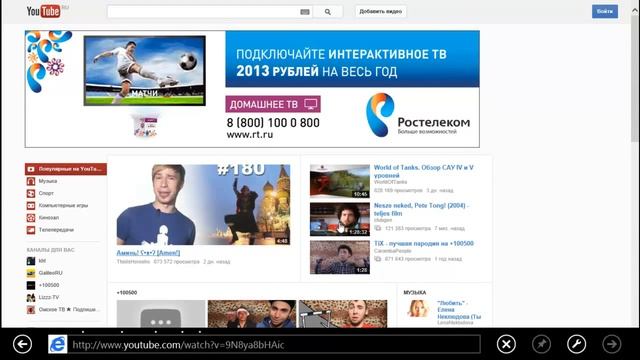Open World of Tanks Обзор САУ title link
The image size is (640, 360).
pos(424,171)
